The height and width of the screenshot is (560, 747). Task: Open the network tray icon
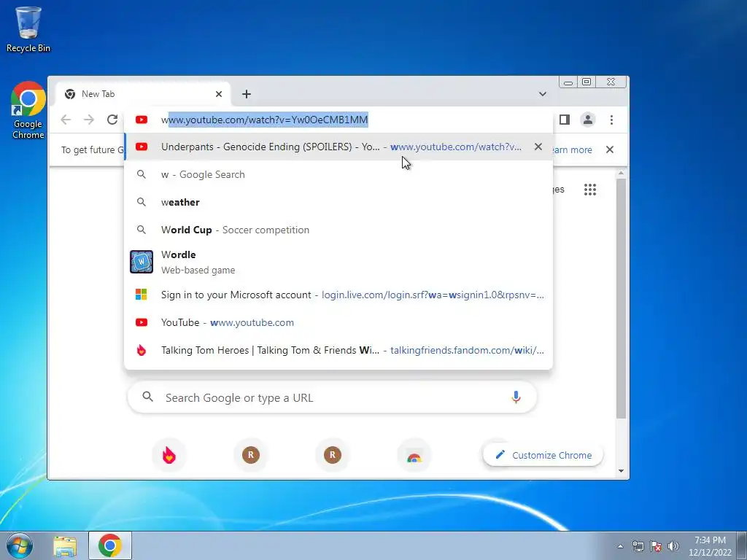pos(638,546)
